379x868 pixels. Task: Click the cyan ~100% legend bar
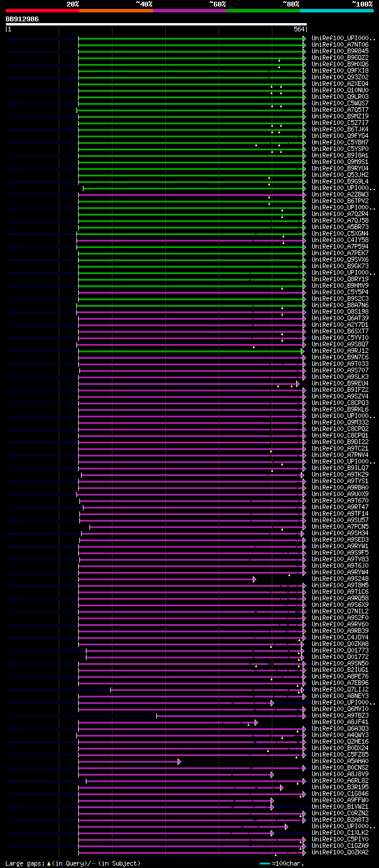coord(336,11)
